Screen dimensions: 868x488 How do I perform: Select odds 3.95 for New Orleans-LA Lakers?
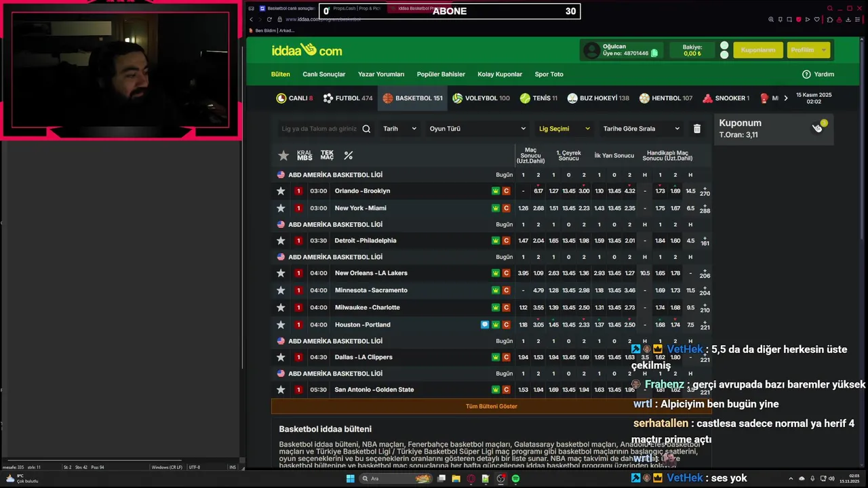tap(523, 273)
